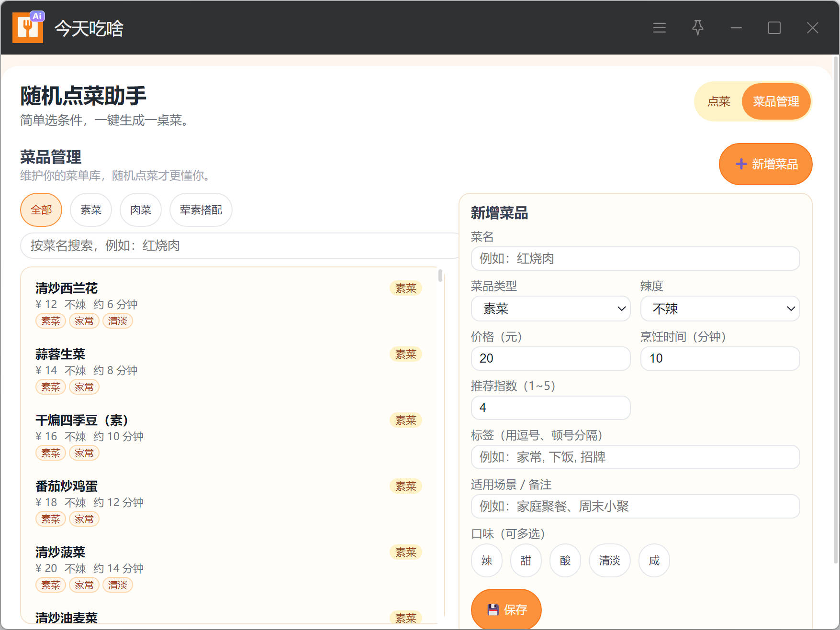Filter dish list by 肉菜
The height and width of the screenshot is (630, 840).
140,210
